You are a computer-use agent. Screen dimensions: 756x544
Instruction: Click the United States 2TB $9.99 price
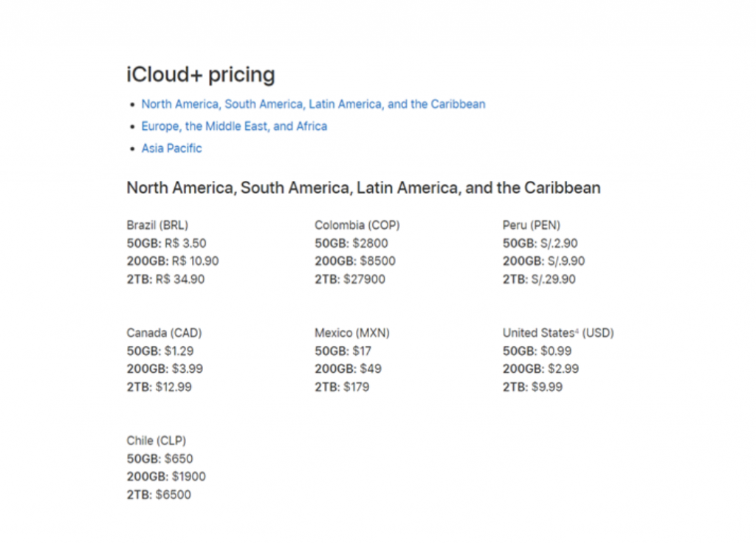point(532,387)
